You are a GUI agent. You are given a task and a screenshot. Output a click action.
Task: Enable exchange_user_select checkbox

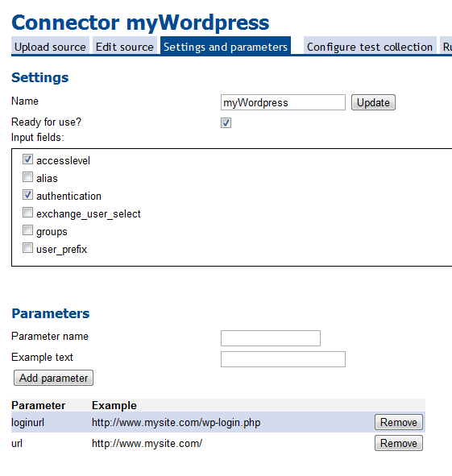coord(27,213)
